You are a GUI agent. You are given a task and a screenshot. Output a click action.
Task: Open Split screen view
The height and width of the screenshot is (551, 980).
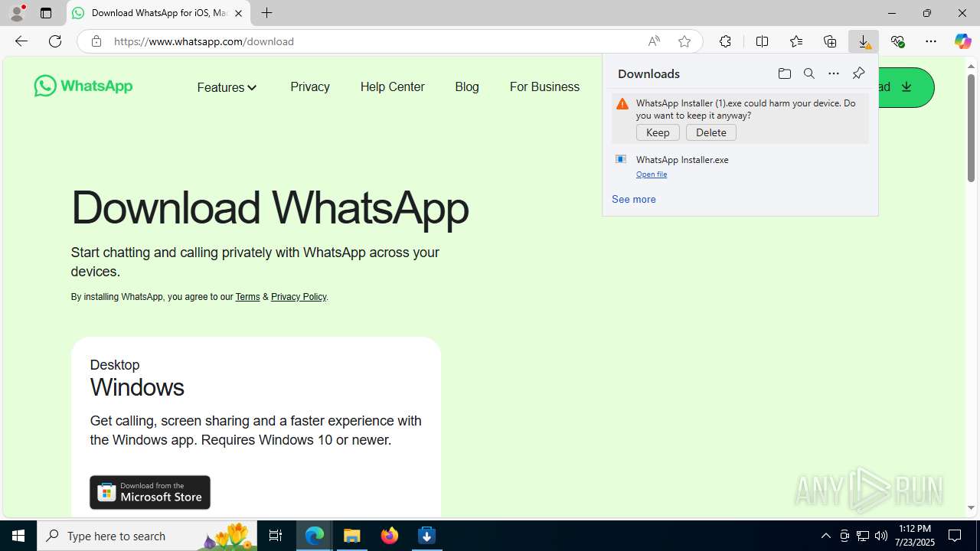[762, 41]
